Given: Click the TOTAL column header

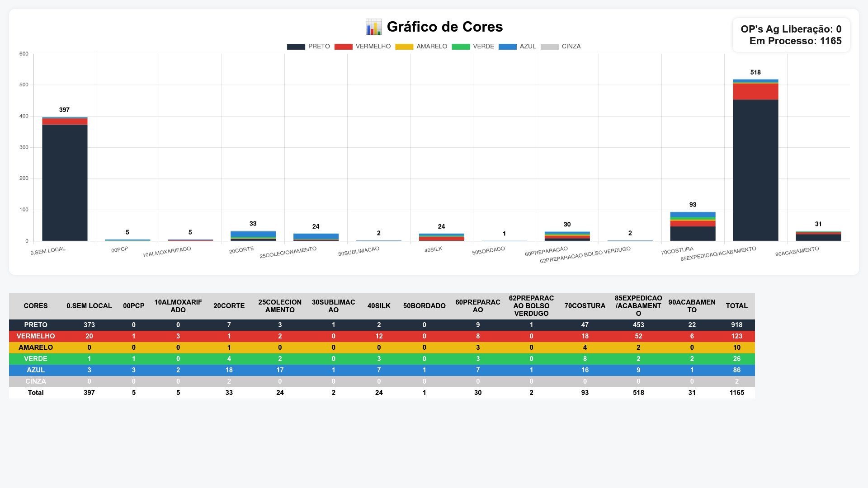Looking at the screenshot, I should (x=736, y=306).
